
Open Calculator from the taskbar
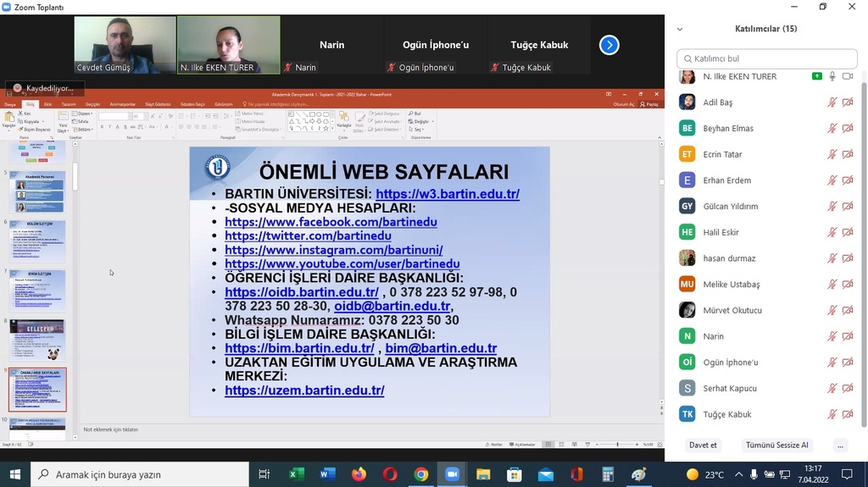pyautogui.click(x=608, y=474)
